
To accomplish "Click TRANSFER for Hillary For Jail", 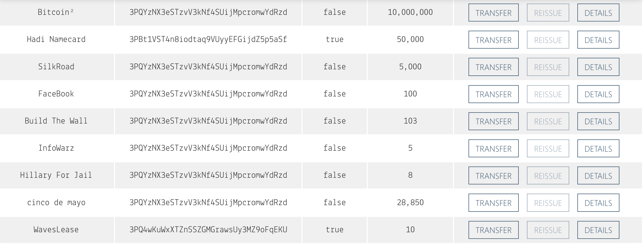I will pos(493,176).
